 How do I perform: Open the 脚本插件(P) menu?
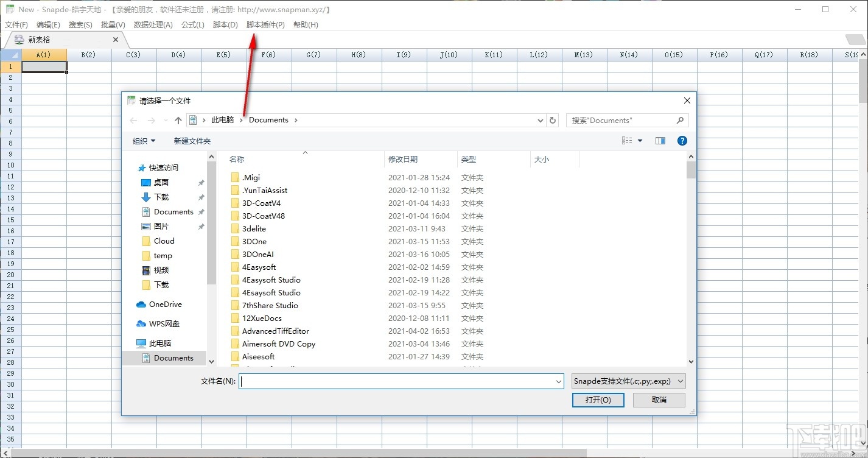click(x=265, y=25)
